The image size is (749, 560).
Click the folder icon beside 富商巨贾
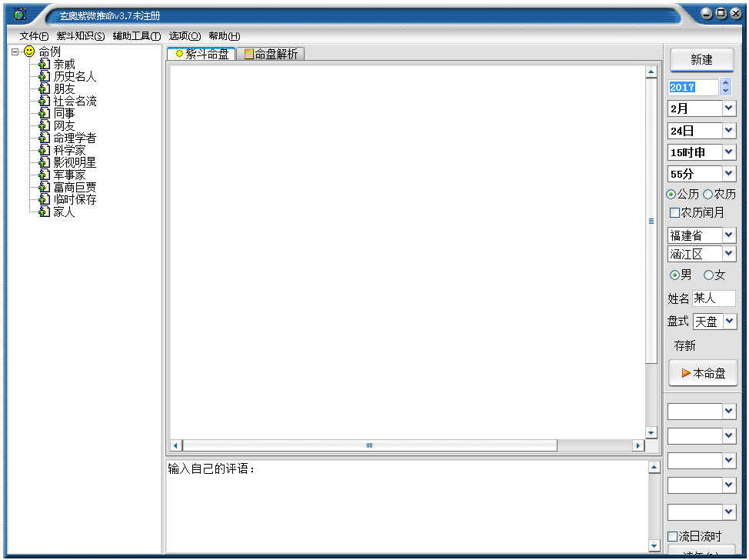44,187
